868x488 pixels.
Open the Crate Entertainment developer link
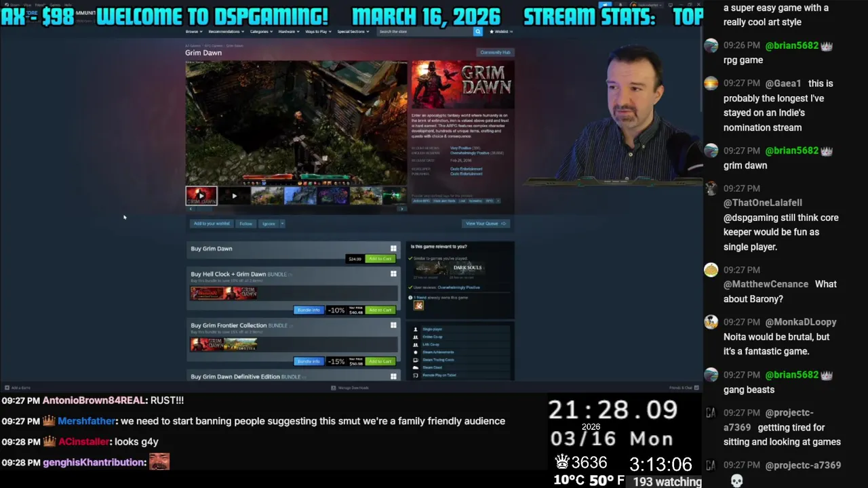(467, 169)
